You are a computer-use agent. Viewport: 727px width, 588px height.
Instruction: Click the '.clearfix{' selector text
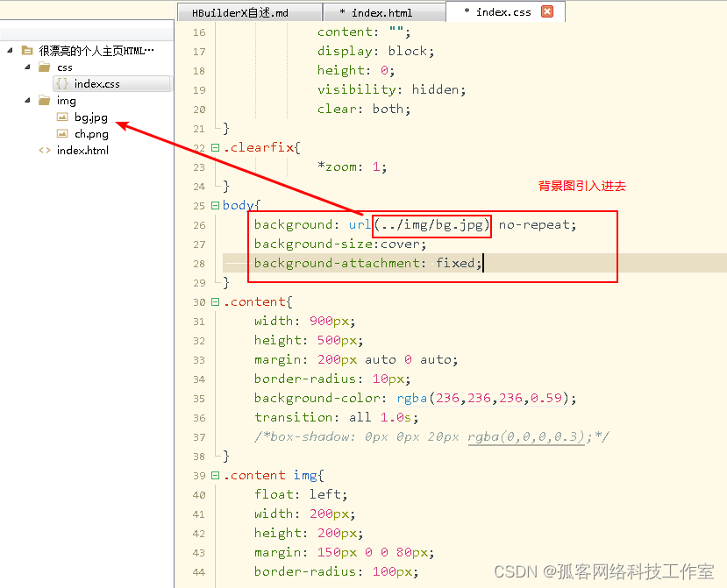click(x=262, y=147)
